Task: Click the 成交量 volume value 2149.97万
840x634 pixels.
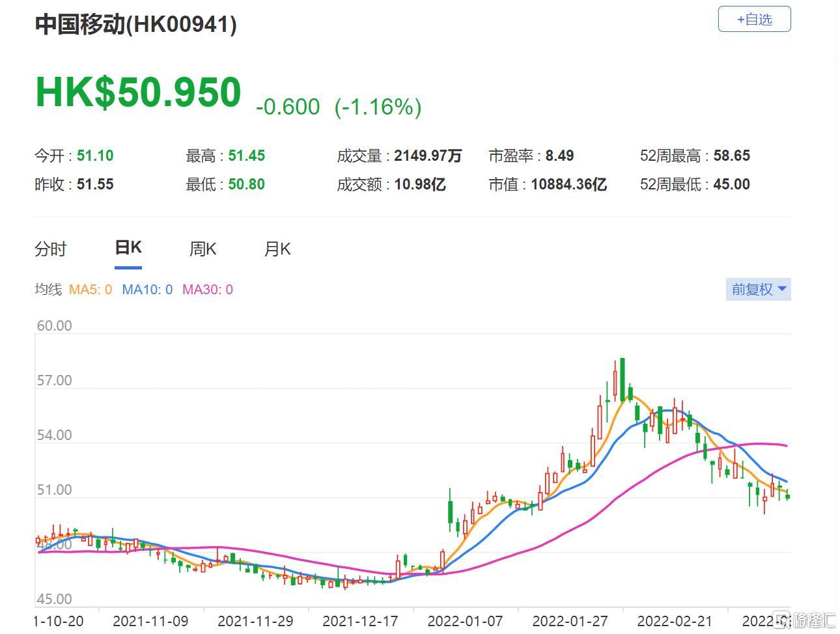Action: (428, 156)
